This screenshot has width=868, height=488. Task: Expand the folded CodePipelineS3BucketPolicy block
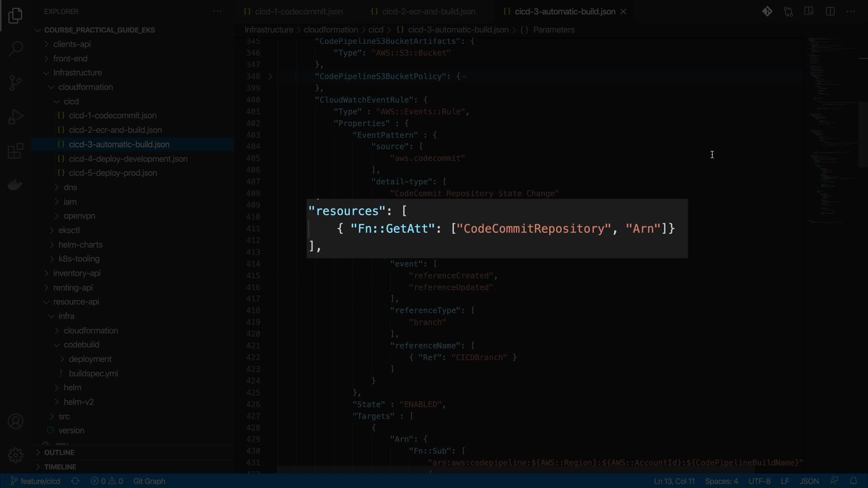[270, 76]
